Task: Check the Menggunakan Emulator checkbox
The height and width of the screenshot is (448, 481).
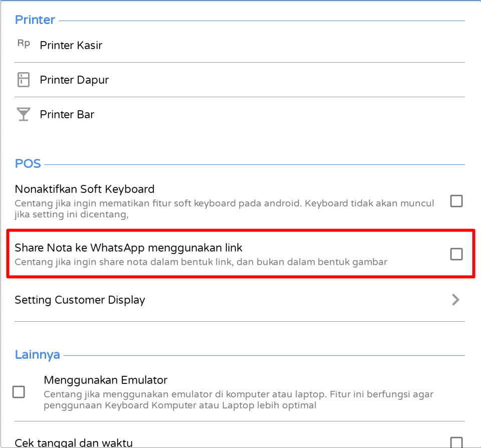Action: [x=19, y=392]
